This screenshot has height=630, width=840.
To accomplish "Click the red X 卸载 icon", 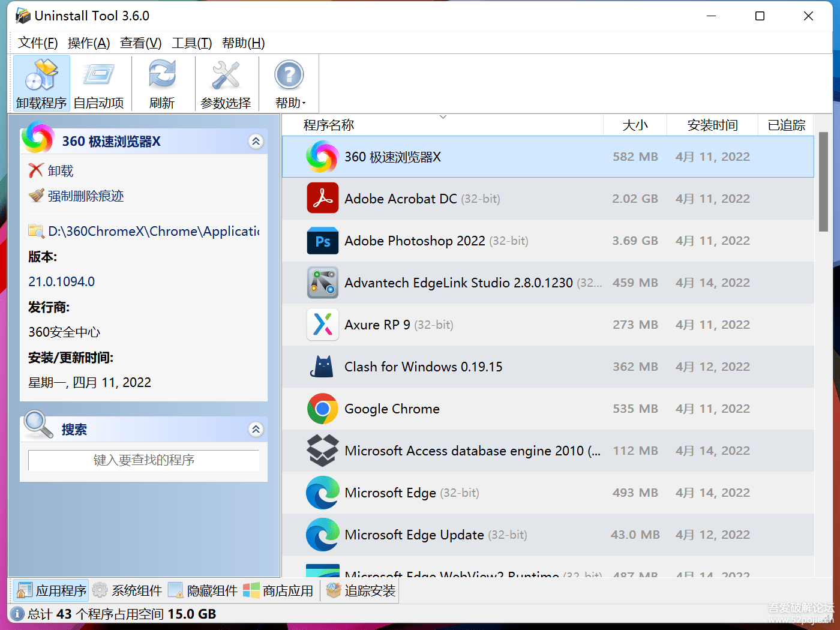I will [x=36, y=171].
